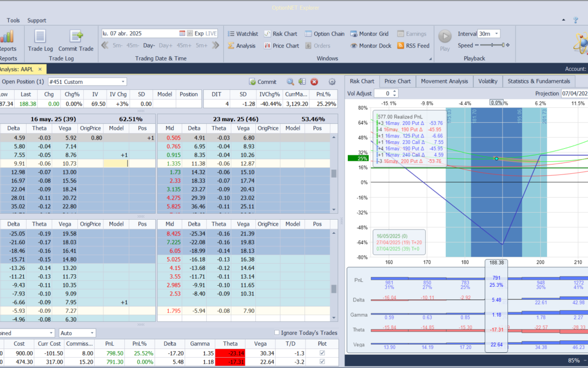The height and width of the screenshot is (368, 588).
Task: Jump forward with the double-right arrow
Action: click(x=215, y=45)
